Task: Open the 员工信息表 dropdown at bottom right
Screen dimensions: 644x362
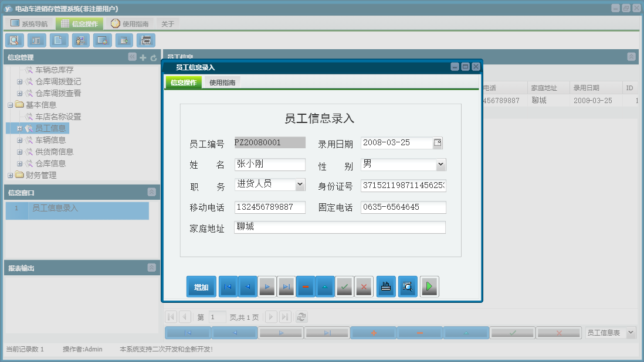Action: [x=631, y=333]
